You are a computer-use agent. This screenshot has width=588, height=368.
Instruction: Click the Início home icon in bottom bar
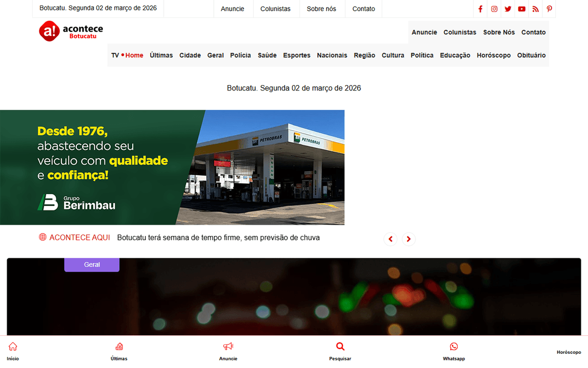pyautogui.click(x=13, y=347)
